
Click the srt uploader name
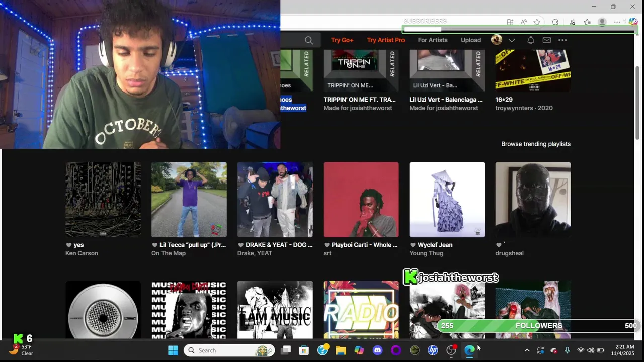[x=328, y=253]
